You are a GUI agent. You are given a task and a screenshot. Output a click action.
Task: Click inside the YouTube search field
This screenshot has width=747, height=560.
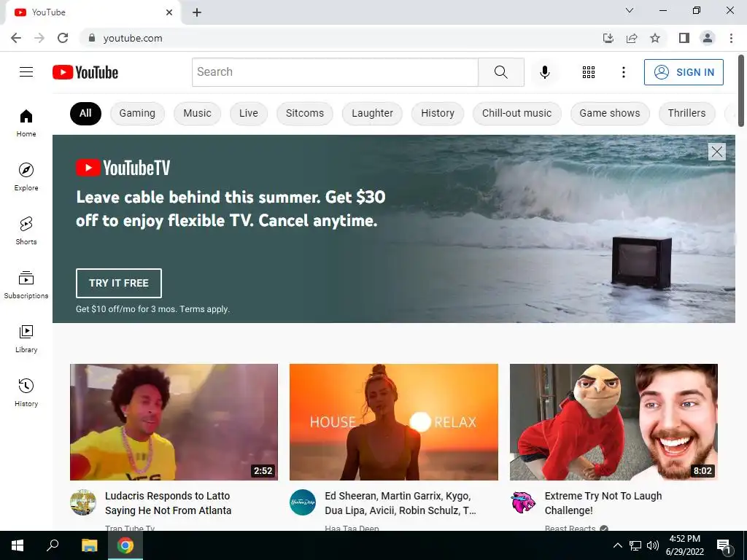(335, 72)
